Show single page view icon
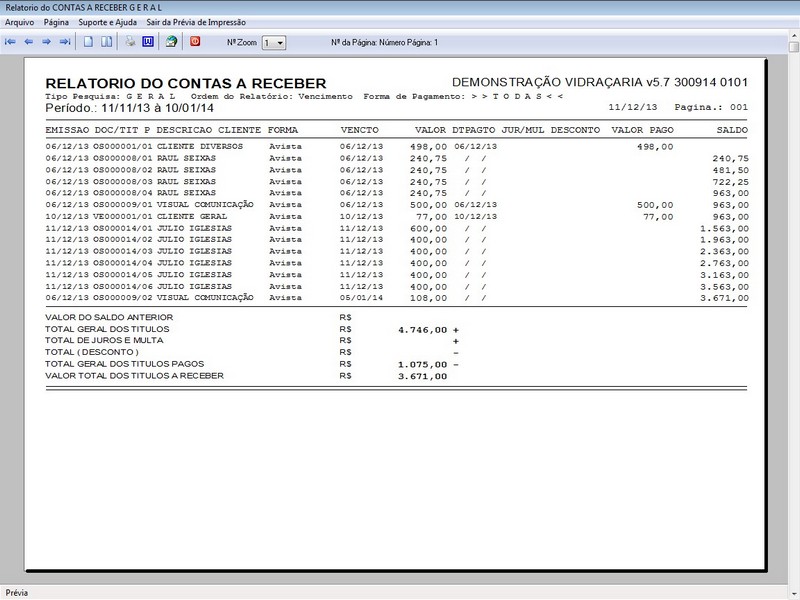 coord(89,42)
